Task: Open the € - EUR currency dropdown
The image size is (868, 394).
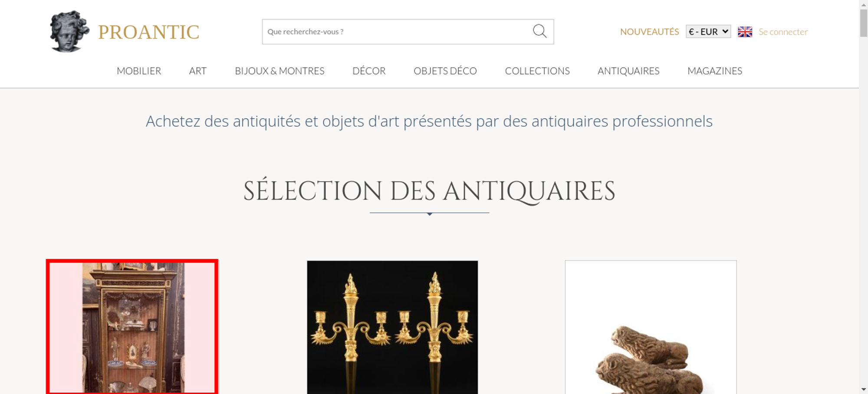Action: point(708,32)
